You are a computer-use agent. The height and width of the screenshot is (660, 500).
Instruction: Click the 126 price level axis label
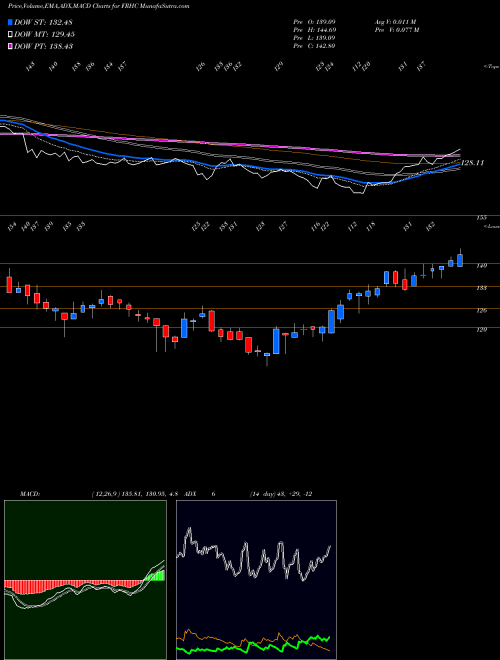(482, 311)
